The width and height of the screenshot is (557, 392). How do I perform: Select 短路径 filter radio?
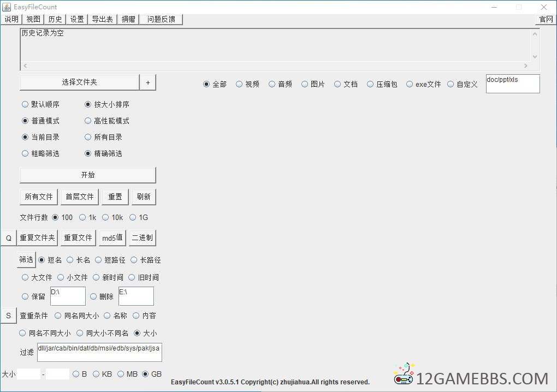[x=110, y=260]
